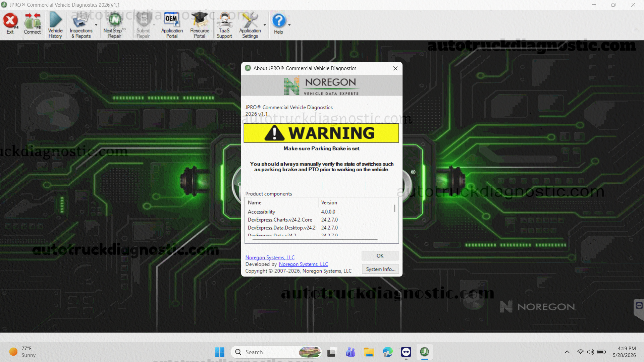Open TaaS Support
The width and height of the screenshot is (644, 362).
pyautogui.click(x=224, y=25)
